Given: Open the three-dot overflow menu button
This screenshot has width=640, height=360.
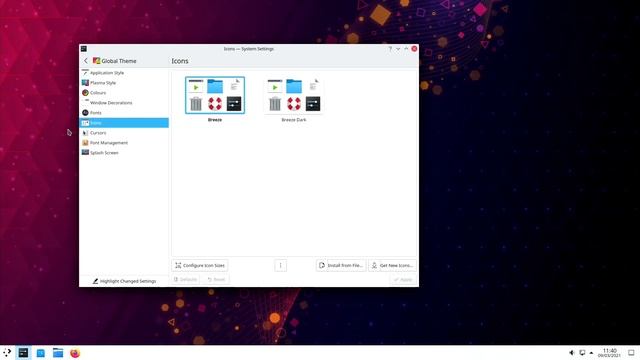Looking at the screenshot, I should 280,265.
